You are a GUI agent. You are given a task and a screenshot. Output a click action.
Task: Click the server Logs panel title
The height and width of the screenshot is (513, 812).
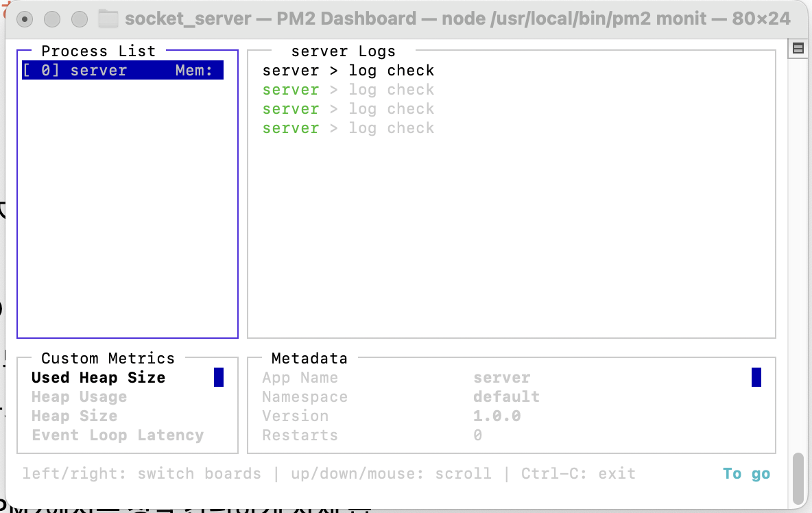pyautogui.click(x=344, y=51)
